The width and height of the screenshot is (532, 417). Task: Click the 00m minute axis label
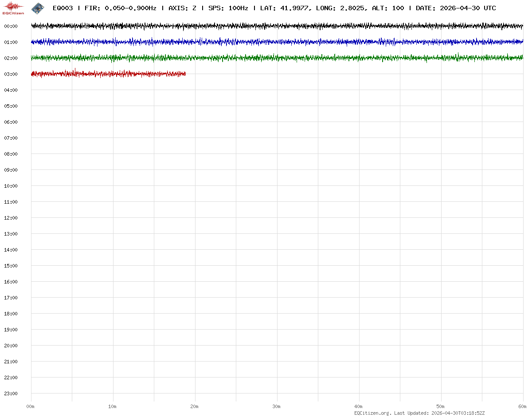click(x=31, y=406)
